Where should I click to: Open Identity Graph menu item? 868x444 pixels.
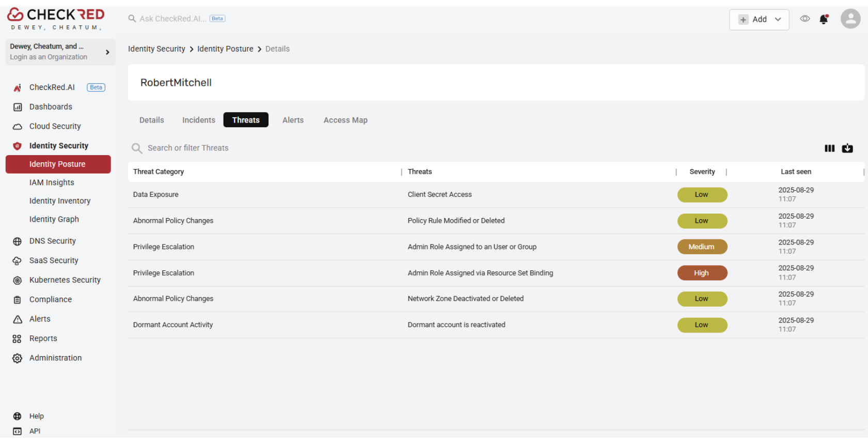tap(54, 219)
